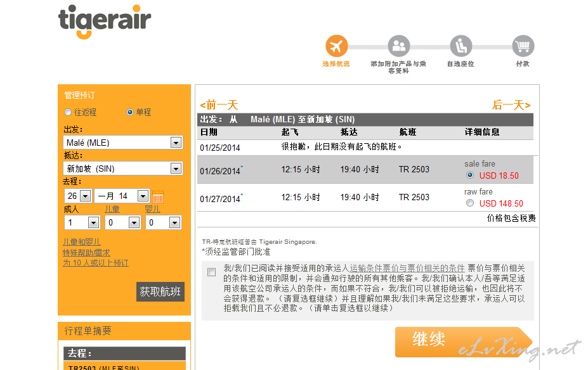Click the 自选座位 step label

coord(461,63)
